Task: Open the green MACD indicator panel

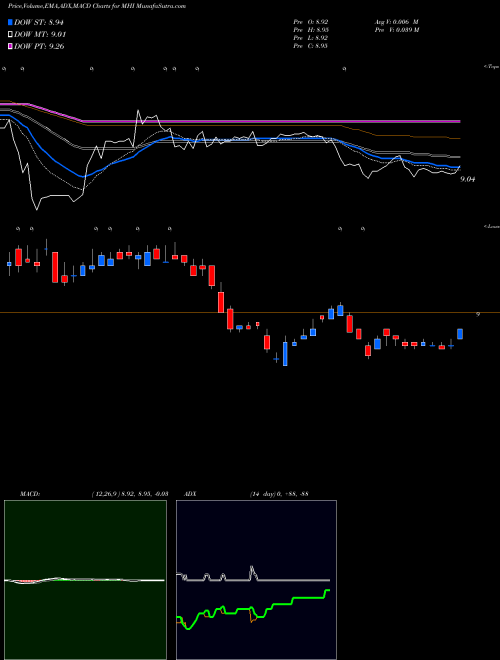Action: [x=85, y=580]
